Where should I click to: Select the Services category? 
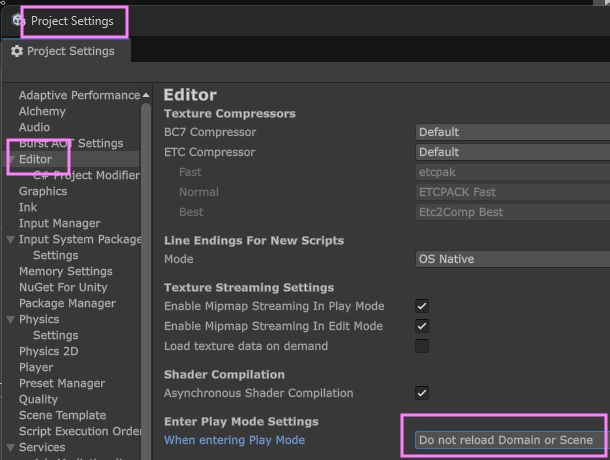42,447
